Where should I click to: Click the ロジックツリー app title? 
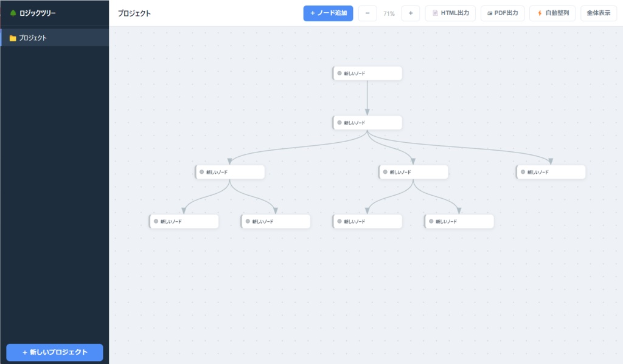[x=37, y=13]
